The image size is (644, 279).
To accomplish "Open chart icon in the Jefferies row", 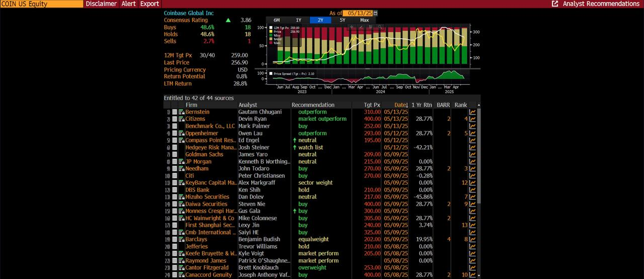I will tap(472, 246).
